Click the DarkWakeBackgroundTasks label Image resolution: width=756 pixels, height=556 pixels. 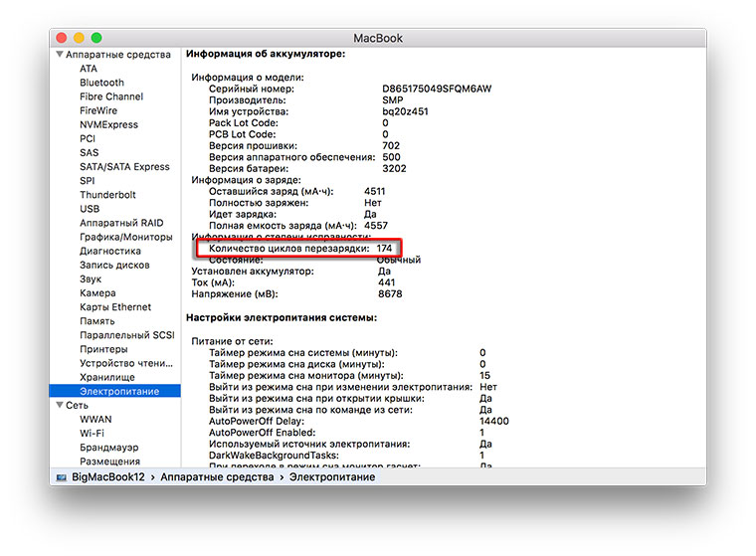pyautogui.click(x=274, y=456)
